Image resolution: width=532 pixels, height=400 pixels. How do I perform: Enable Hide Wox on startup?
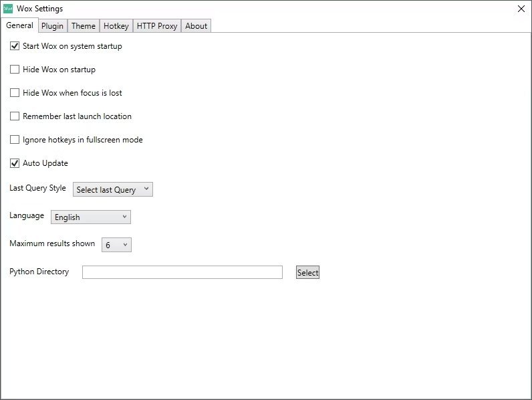[x=15, y=70]
